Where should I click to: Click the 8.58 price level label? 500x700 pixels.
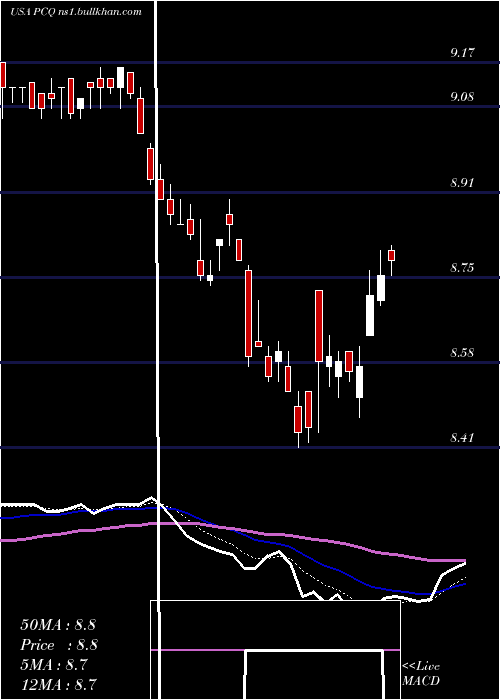[x=462, y=353]
